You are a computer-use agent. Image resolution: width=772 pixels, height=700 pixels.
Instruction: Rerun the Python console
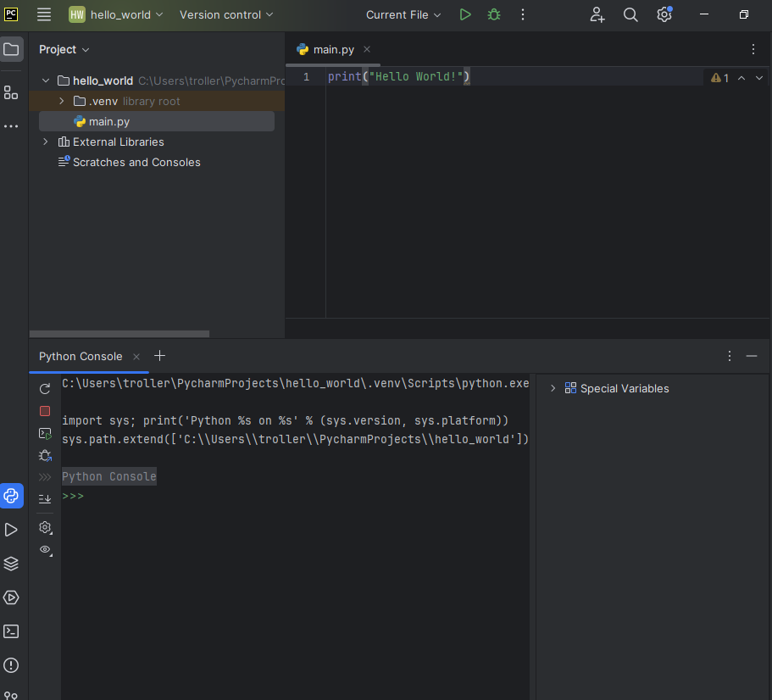point(45,389)
